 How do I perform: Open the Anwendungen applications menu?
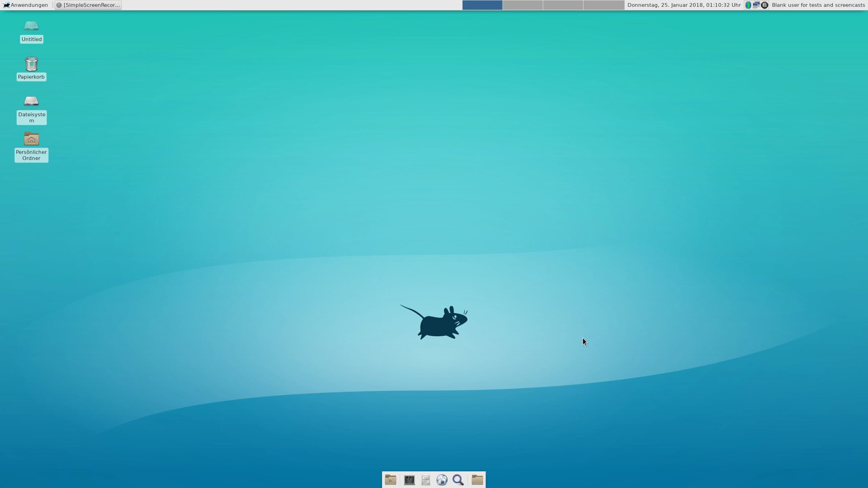coord(25,5)
